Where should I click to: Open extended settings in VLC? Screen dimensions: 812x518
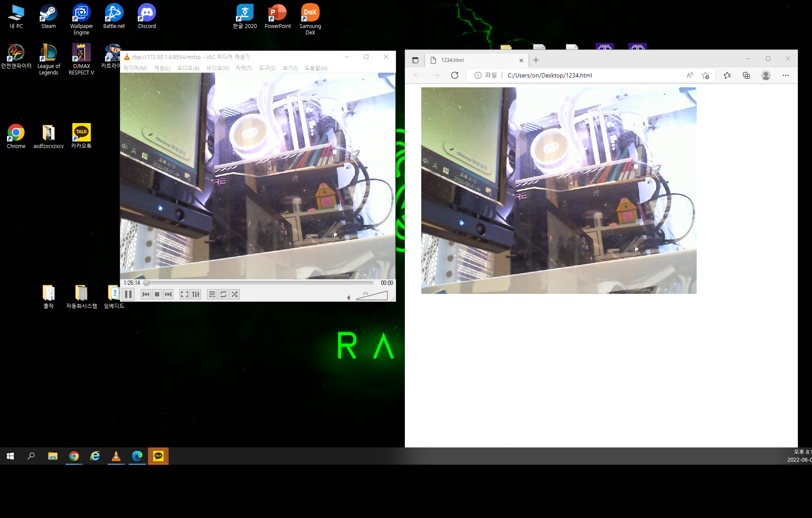coord(196,294)
